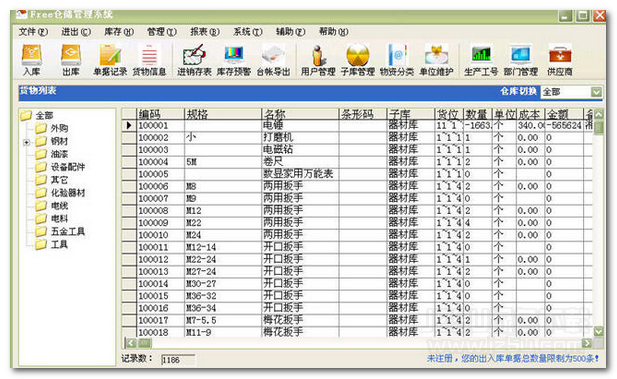
Task: Open 单位维护 unit maintenance icon
Action: pyautogui.click(x=436, y=60)
